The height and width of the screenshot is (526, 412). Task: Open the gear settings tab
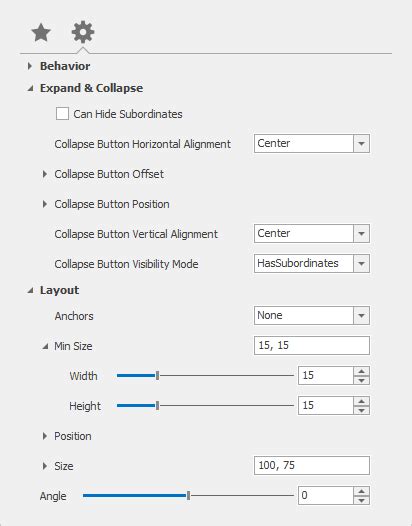83,32
